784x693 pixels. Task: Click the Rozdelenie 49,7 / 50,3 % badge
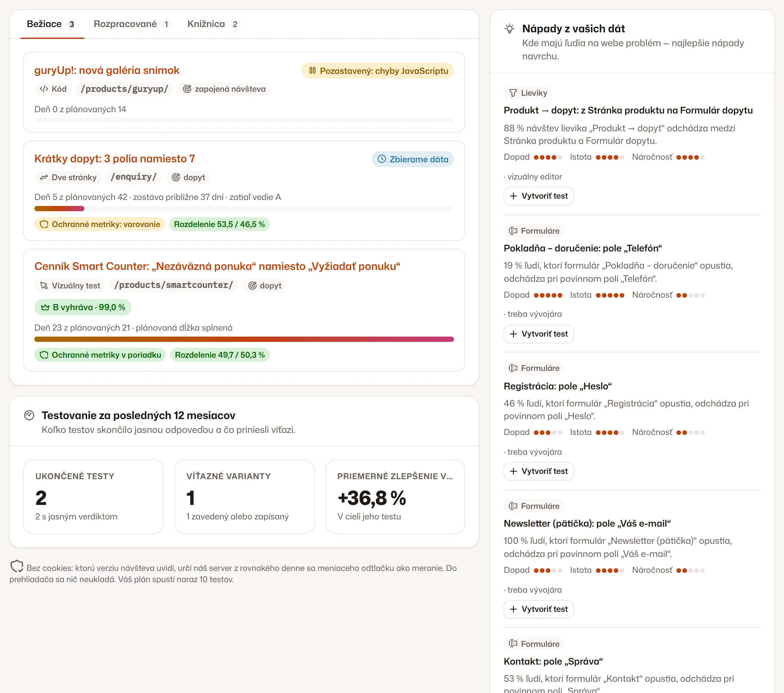(220, 355)
